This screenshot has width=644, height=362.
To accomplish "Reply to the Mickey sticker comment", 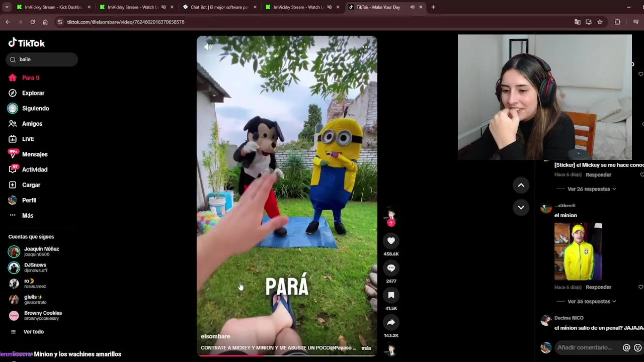I will [x=598, y=175].
